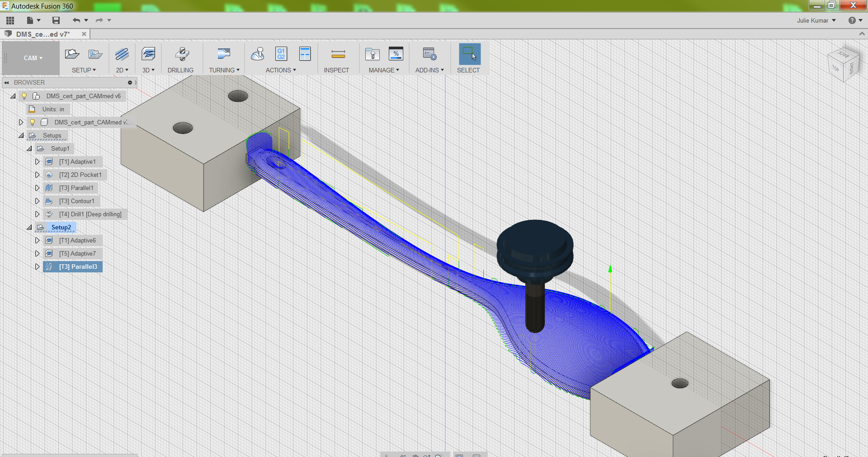The width and height of the screenshot is (868, 457).
Task: Click the Measure ruler icon in Inspect
Action: click(x=338, y=55)
